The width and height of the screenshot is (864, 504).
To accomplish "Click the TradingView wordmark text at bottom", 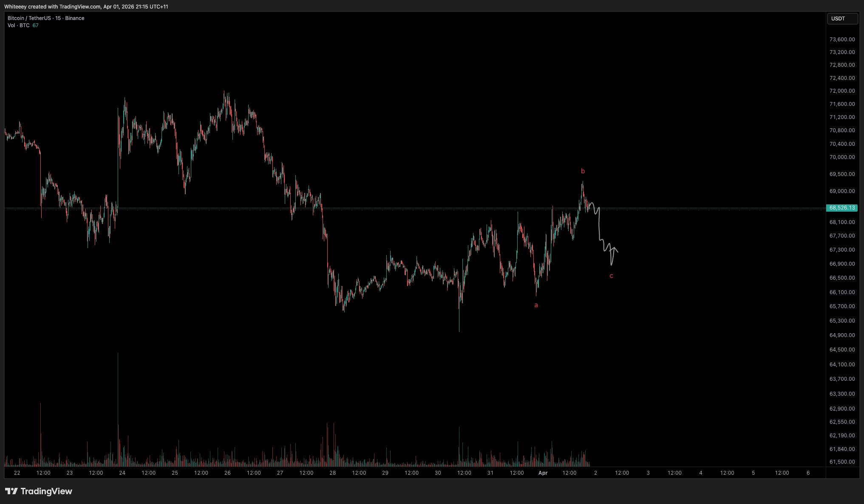I will pyautogui.click(x=46, y=491).
